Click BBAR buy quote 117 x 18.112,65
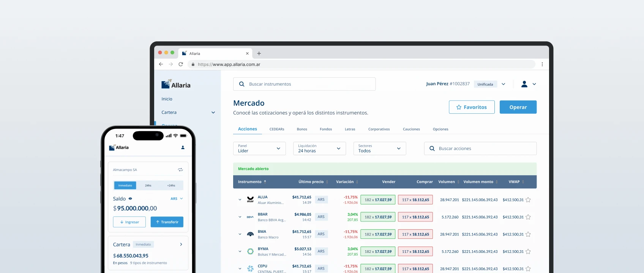 (x=415, y=217)
